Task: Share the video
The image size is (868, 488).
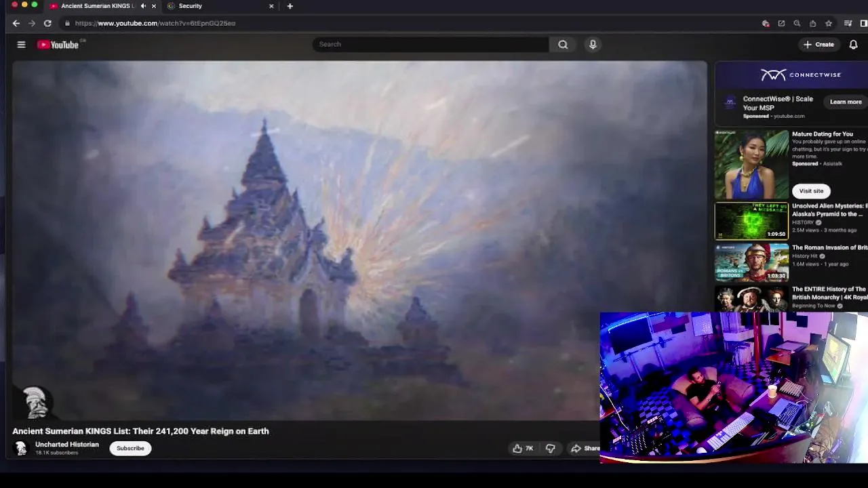Action: [x=585, y=448]
